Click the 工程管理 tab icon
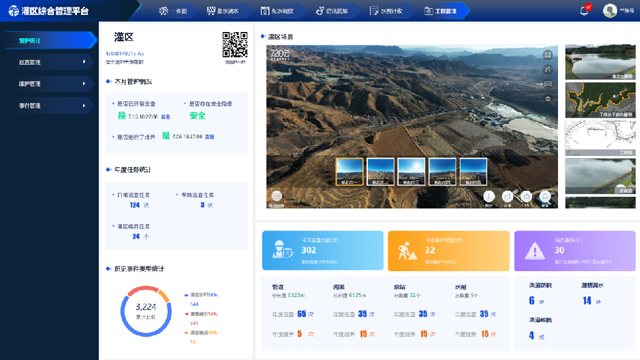The height and width of the screenshot is (360, 640). (x=428, y=11)
